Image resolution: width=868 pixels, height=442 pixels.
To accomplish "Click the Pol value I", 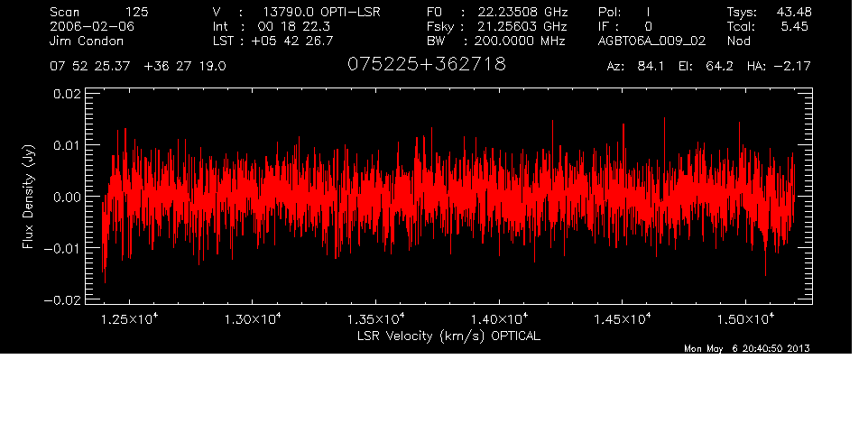I will (x=648, y=12).
